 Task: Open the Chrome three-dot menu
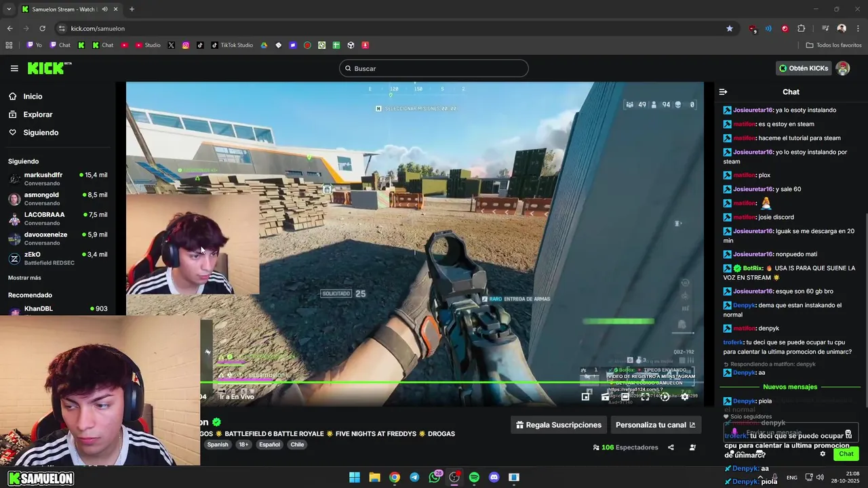tap(858, 28)
